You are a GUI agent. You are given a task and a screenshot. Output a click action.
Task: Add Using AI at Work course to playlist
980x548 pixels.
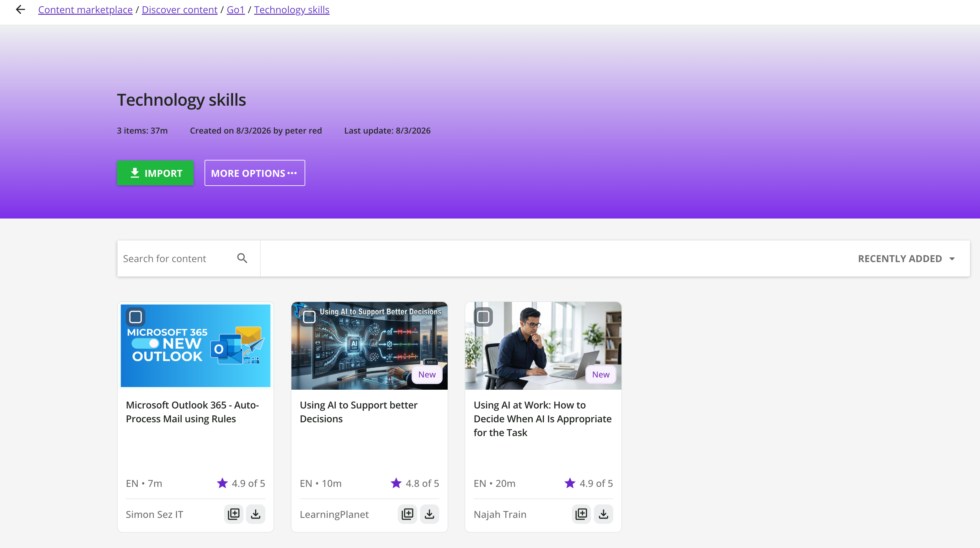[x=581, y=514]
